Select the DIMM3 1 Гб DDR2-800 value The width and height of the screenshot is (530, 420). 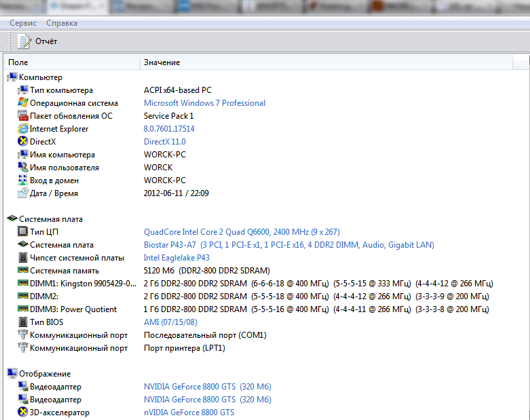tap(316, 309)
